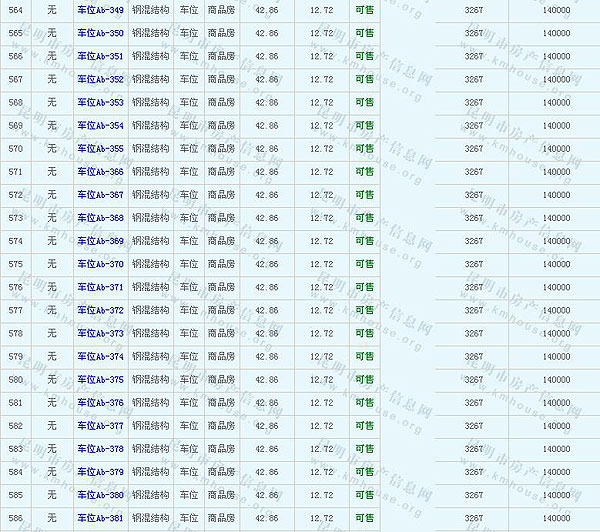This screenshot has height=532, width=600.
Task: Select the 车位Ab-378 link
Action: click(x=100, y=449)
